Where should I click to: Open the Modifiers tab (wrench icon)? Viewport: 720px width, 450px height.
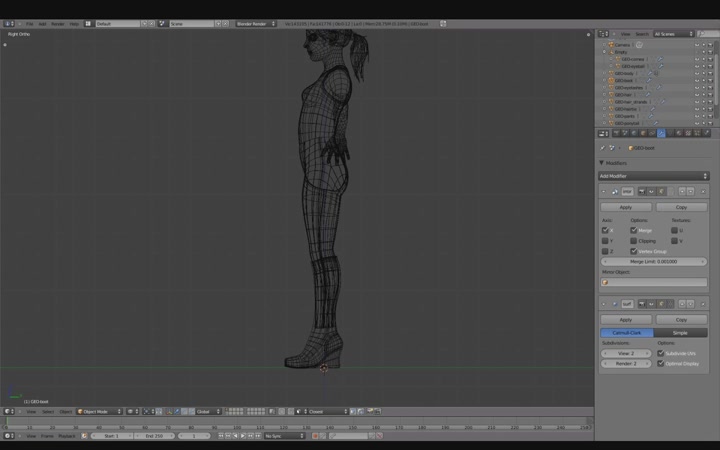pos(661,134)
